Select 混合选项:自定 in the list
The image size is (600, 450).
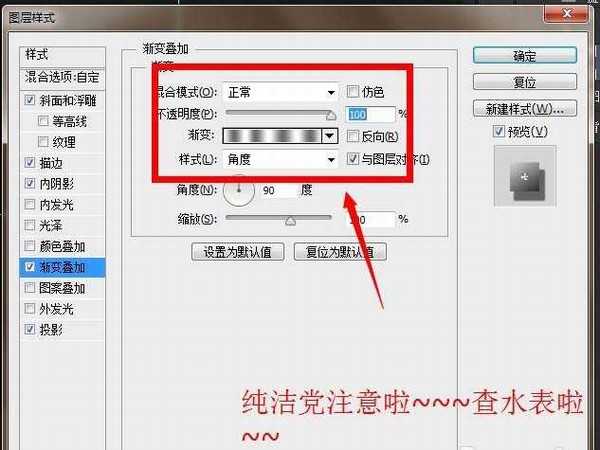(x=62, y=78)
